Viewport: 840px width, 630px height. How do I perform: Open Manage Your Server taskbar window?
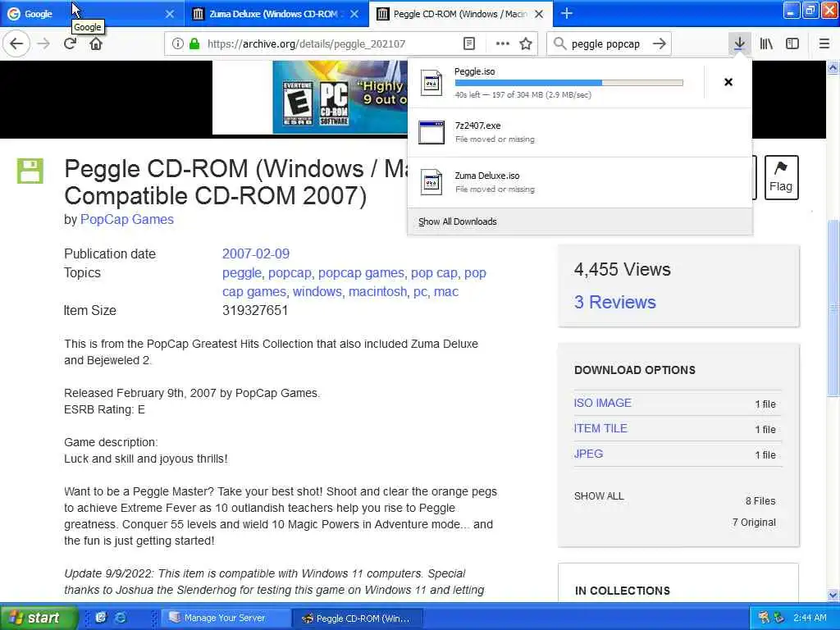point(225,619)
